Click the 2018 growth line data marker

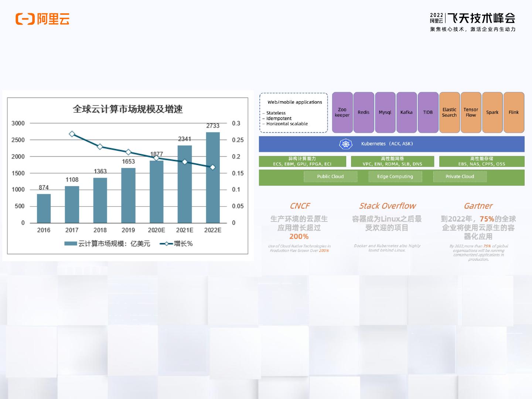point(100,147)
